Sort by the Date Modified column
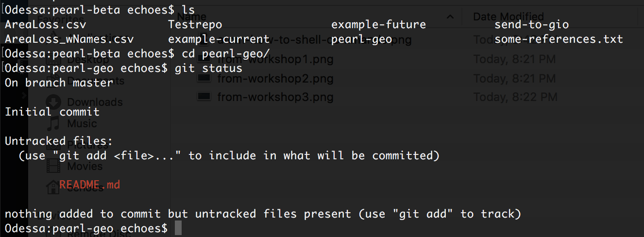 tap(509, 17)
